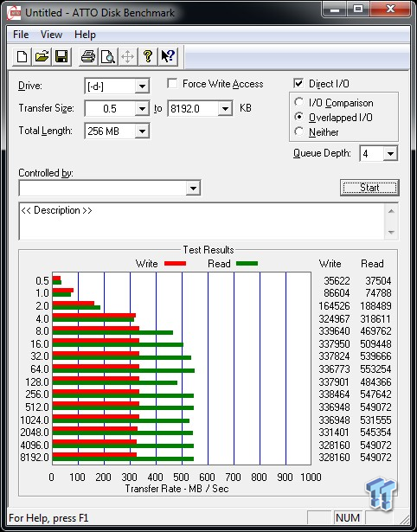The height and width of the screenshot is (532, 417).
Task: Click the Read value 469762
Action: (376, 330)
